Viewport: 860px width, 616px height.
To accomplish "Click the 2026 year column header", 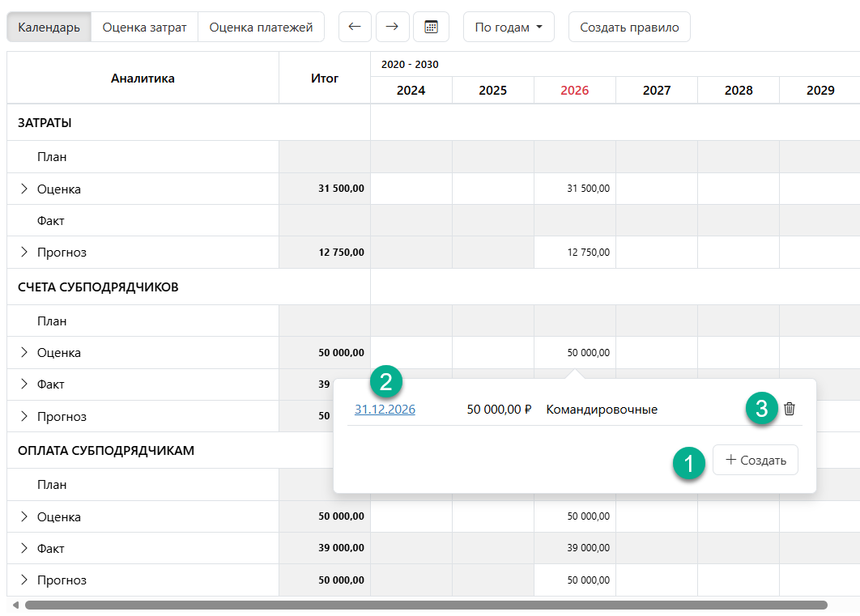I will (x=574, y=91).
